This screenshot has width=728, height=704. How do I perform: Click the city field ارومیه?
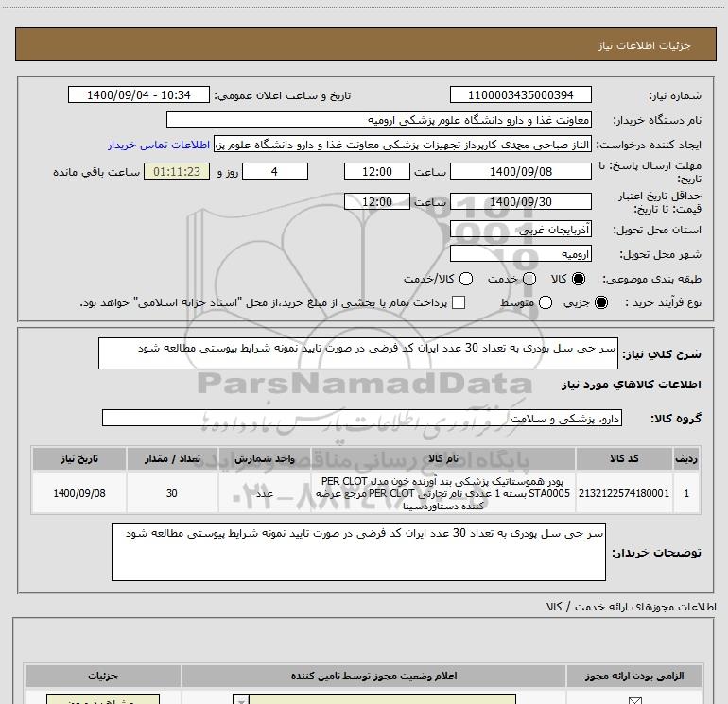520,254
